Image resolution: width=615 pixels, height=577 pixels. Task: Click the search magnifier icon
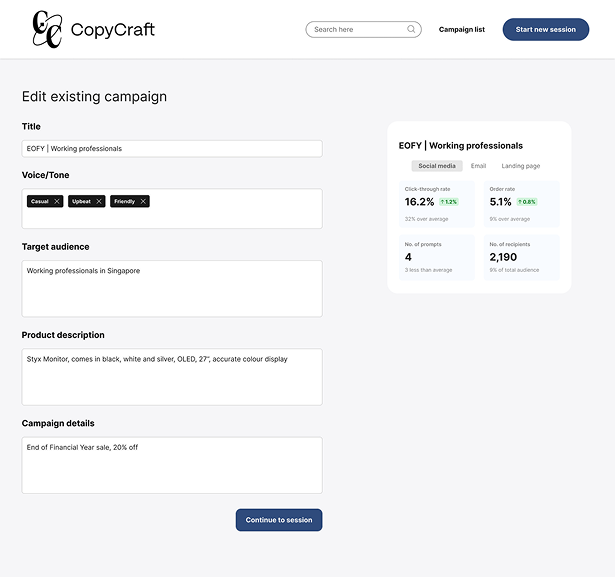(x=411, y=29)
